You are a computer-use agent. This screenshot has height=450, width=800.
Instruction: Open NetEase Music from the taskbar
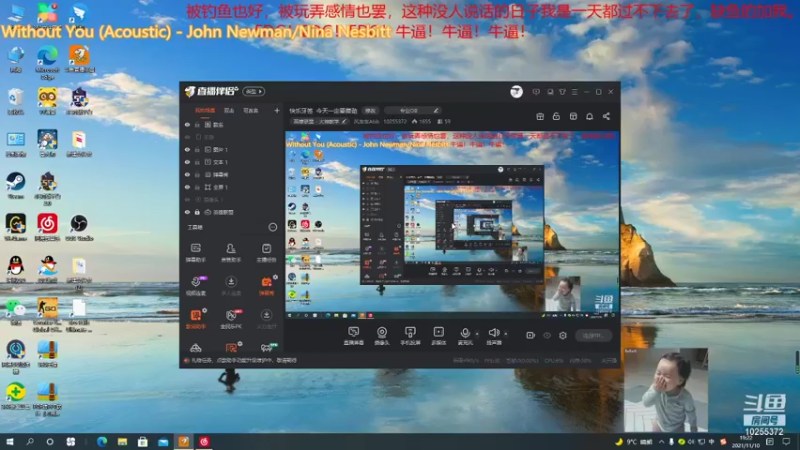coord(205,441)
